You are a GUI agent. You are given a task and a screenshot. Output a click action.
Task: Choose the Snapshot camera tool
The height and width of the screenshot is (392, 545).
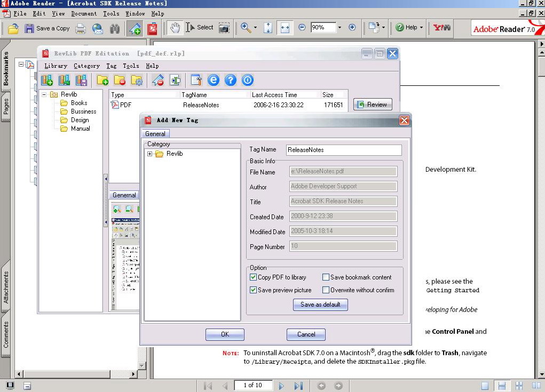224,28
